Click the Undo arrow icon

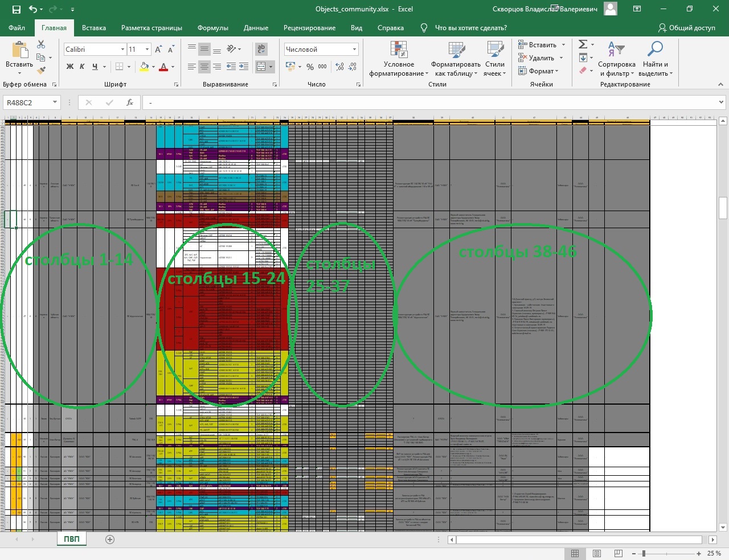[33, 9]
